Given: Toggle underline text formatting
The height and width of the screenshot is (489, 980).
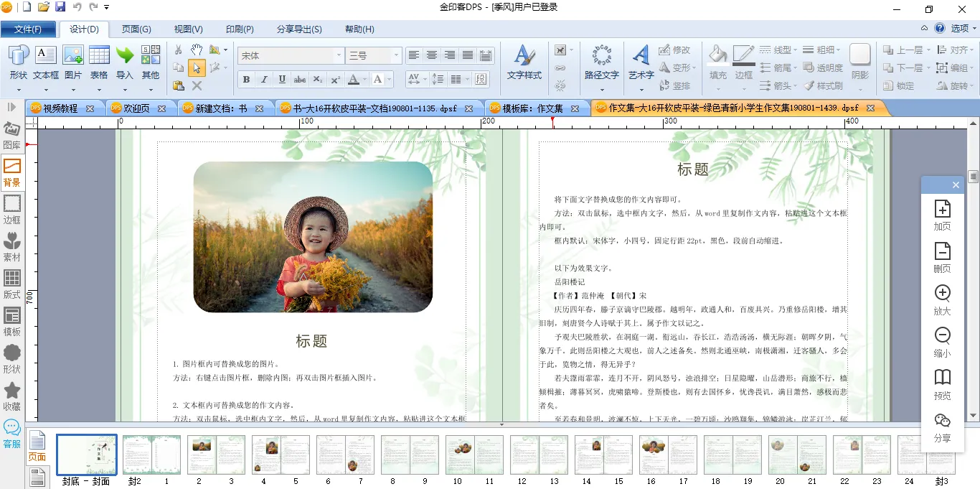Looking at the screenshot, I should [282, 80].
